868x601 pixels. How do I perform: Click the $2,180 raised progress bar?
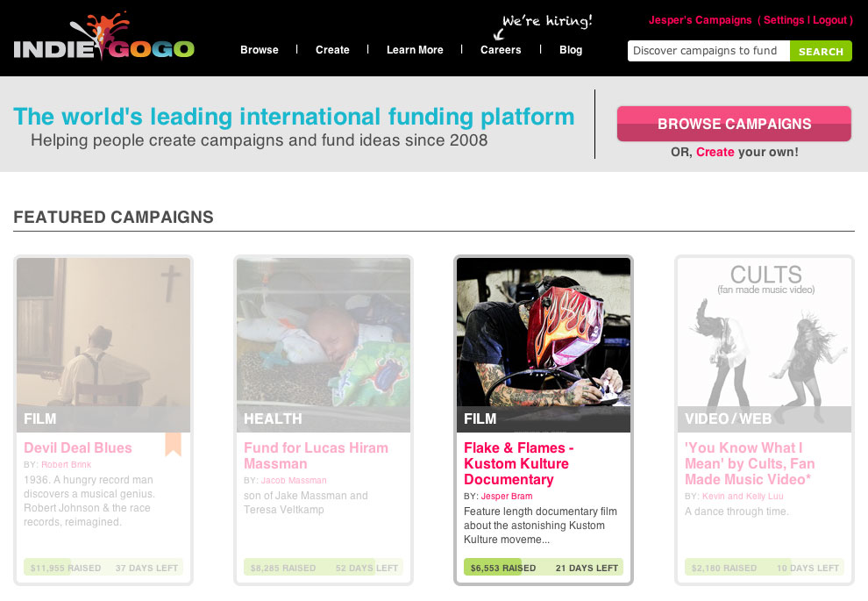point(765,567)
